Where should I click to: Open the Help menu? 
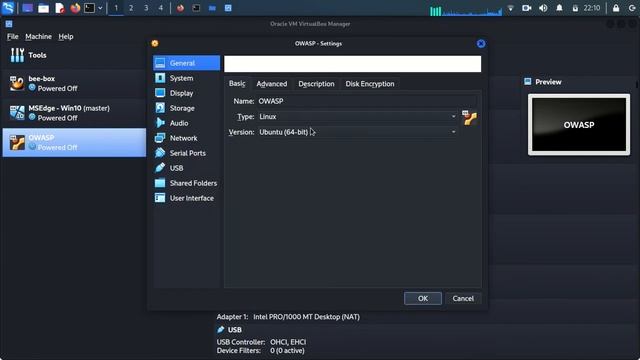point(66,36)
